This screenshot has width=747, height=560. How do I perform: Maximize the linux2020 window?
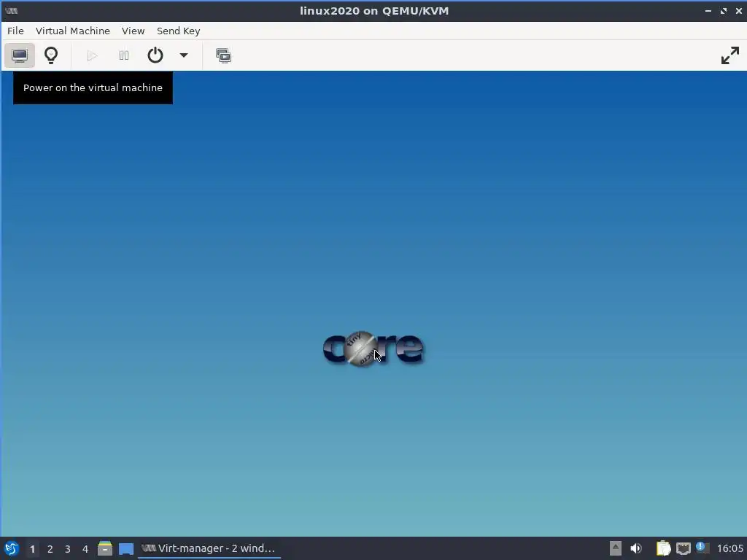[x=724, y=10]
